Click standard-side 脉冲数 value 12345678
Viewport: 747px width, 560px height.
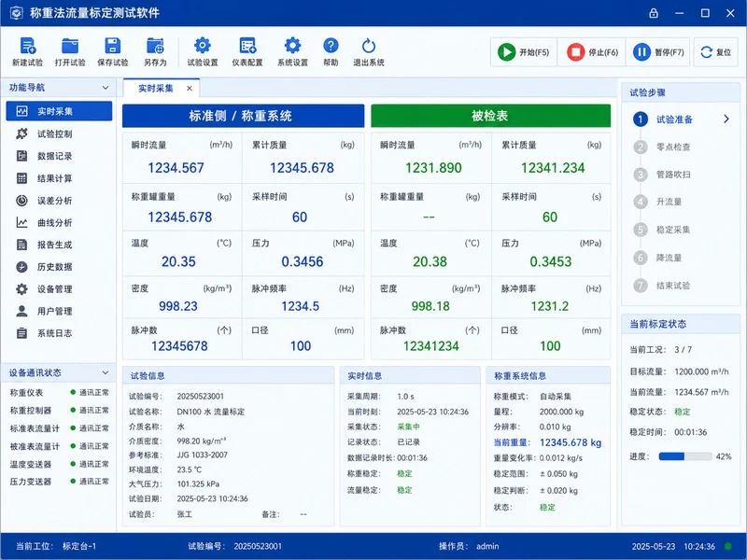pos(179,345)
